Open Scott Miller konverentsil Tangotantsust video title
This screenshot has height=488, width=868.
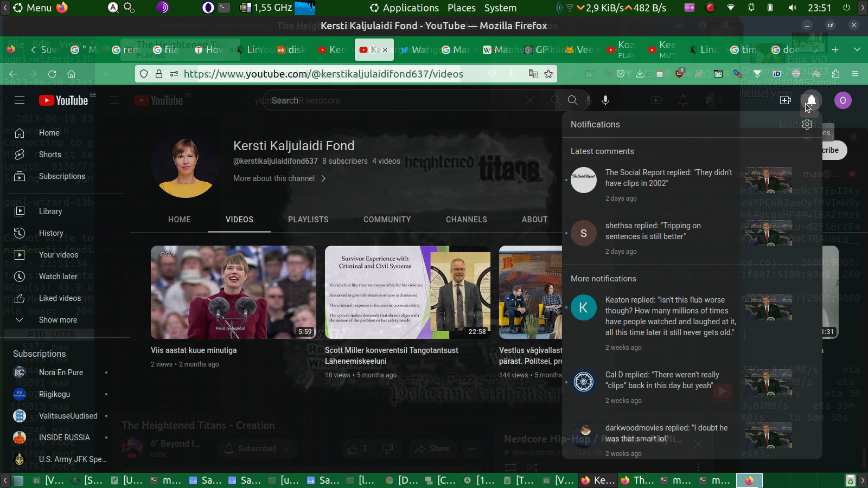tap(392, 356)
